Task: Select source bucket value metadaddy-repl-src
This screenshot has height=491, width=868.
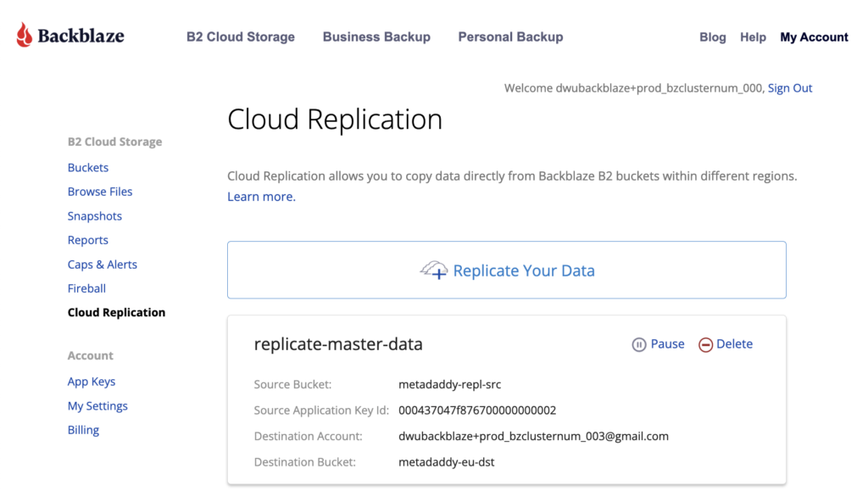Action: point(449,384)
